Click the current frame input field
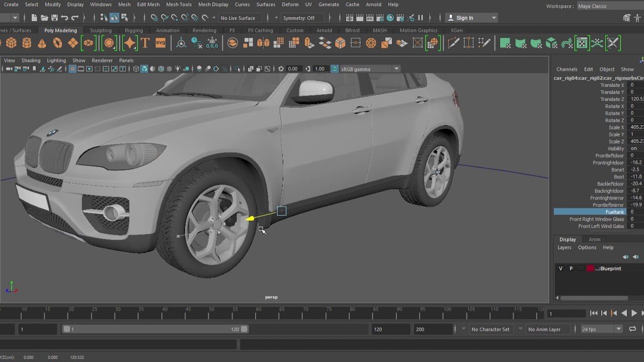Screen dimensions: 644x362 pos(568,313)
